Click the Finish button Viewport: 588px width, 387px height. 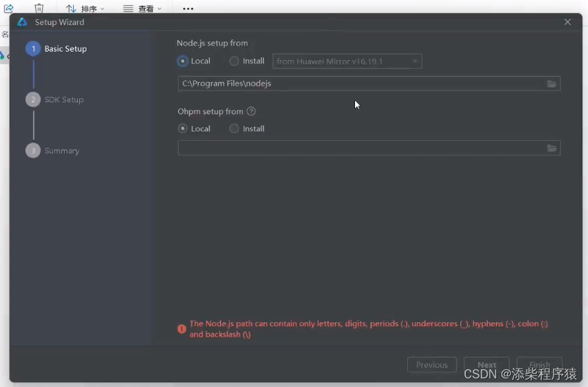pyautogui.click(x=539, y=365)
